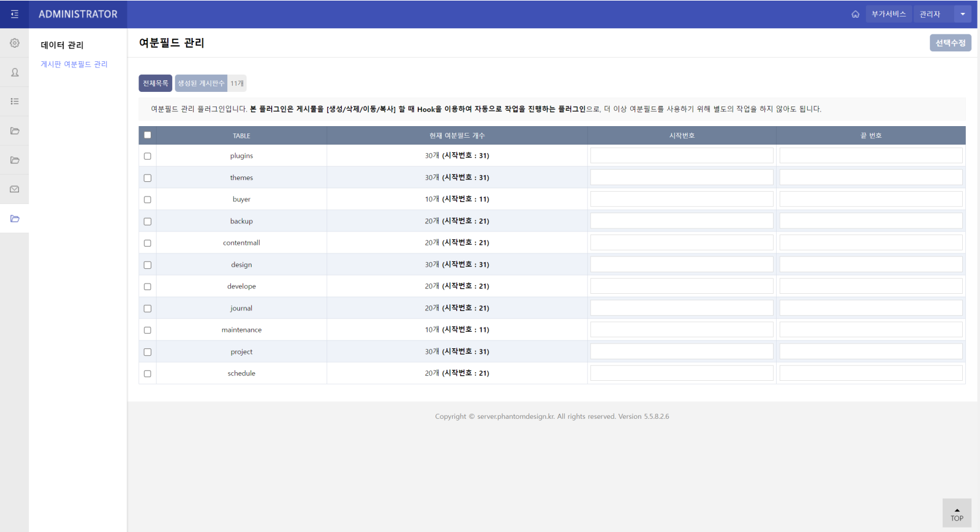Collapse the sidebar with the menu toggle icon
This screenshot has height=532, width=980.
tap(15, 14)
